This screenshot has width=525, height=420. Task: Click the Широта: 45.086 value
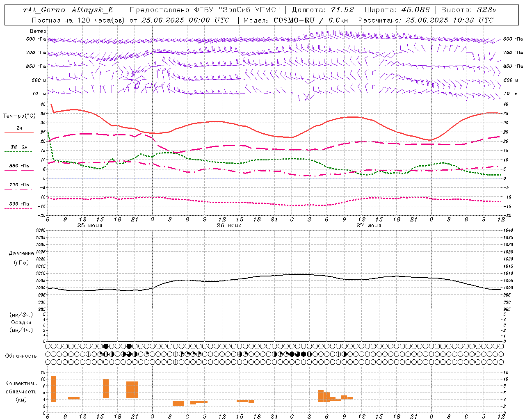pyautogui.click(x=397, y=10)
